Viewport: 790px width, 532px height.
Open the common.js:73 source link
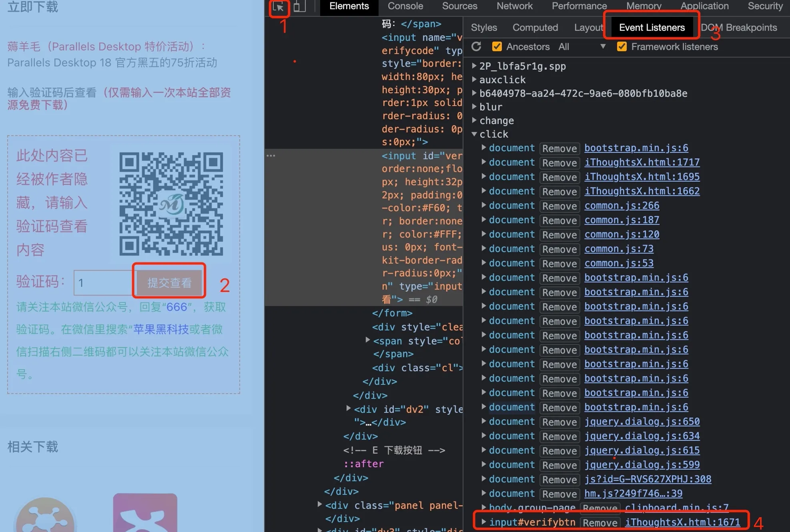coord(619,248)
